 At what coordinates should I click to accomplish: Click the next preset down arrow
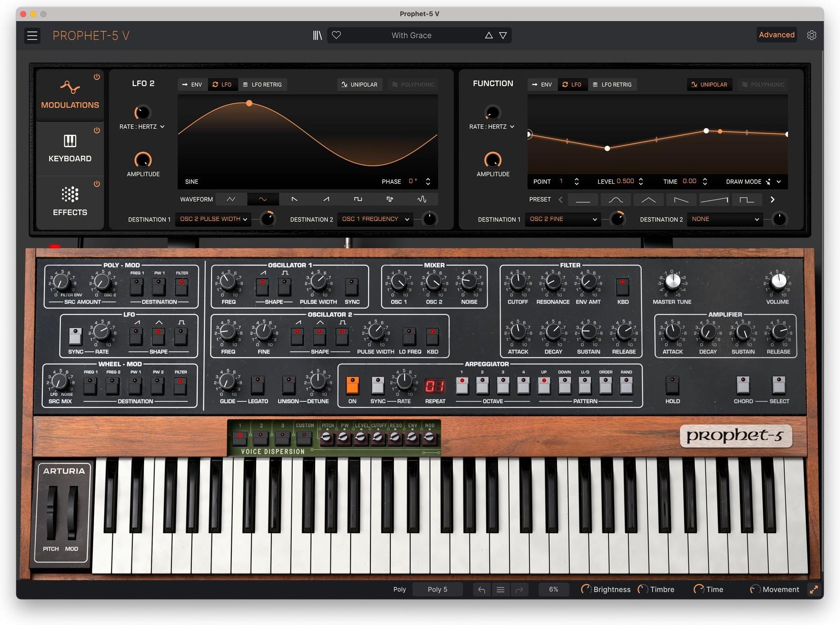click(x=503, y=35)
